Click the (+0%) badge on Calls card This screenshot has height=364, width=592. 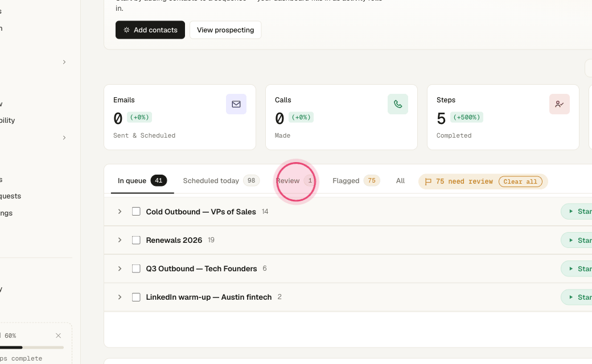(x=301, y=117)
